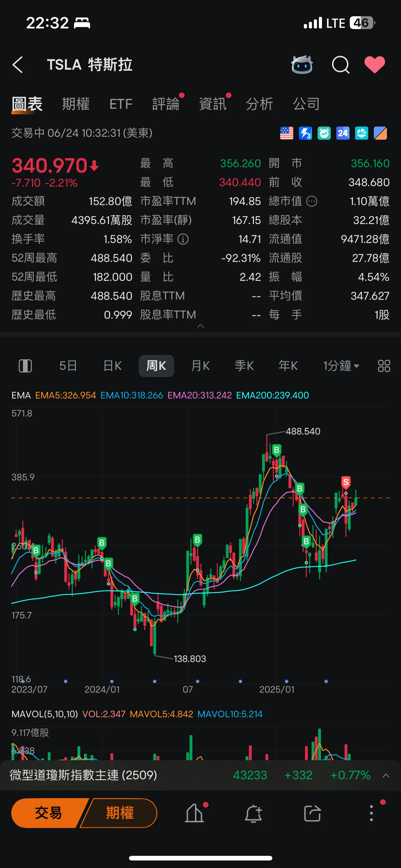401x868 pixels.
Task: Tap the 振幅 value 4.54%
Action: 374,277
